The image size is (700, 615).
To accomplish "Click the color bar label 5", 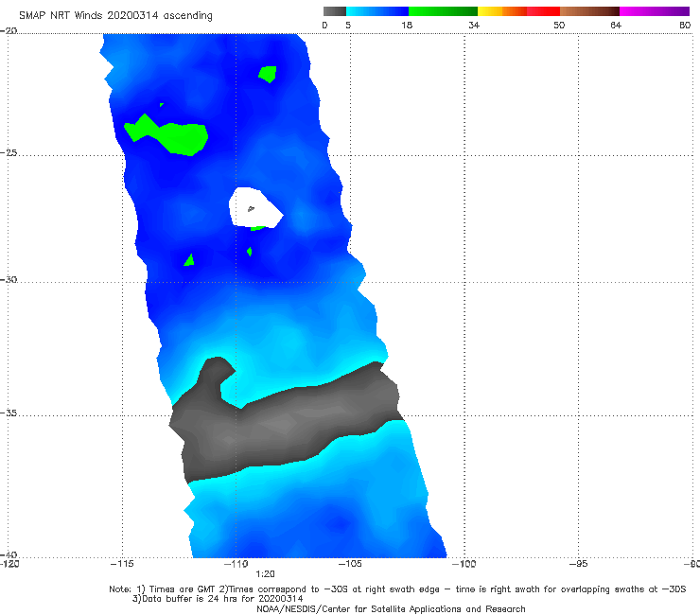I will pyautogui.click(x=348, y=26).
